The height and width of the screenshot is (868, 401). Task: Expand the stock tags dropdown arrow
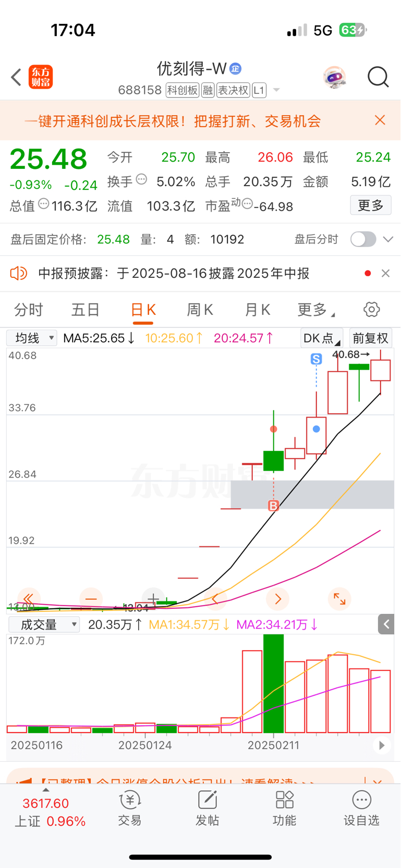(x=276, y=90)
